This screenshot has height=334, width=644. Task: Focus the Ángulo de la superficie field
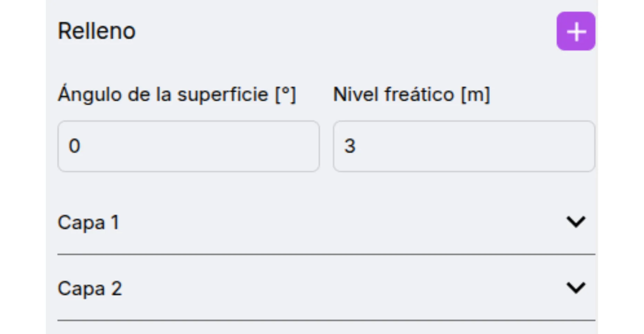(x=188, y=146)
